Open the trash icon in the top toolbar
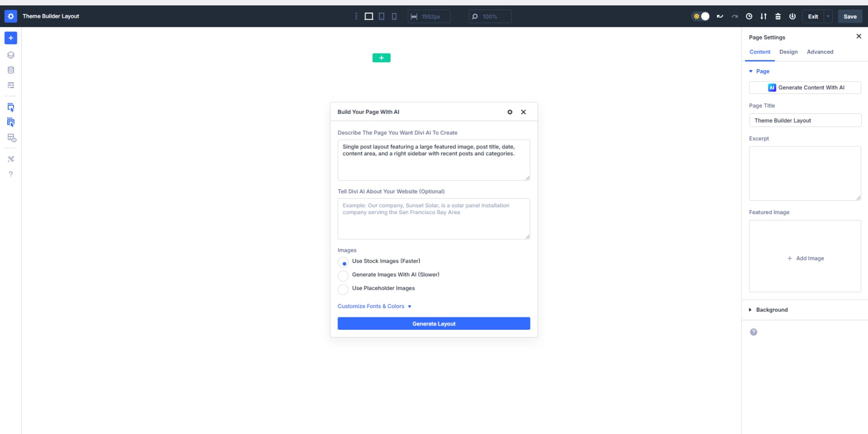The height and width of the screenshot is (434, 868). 778,16
